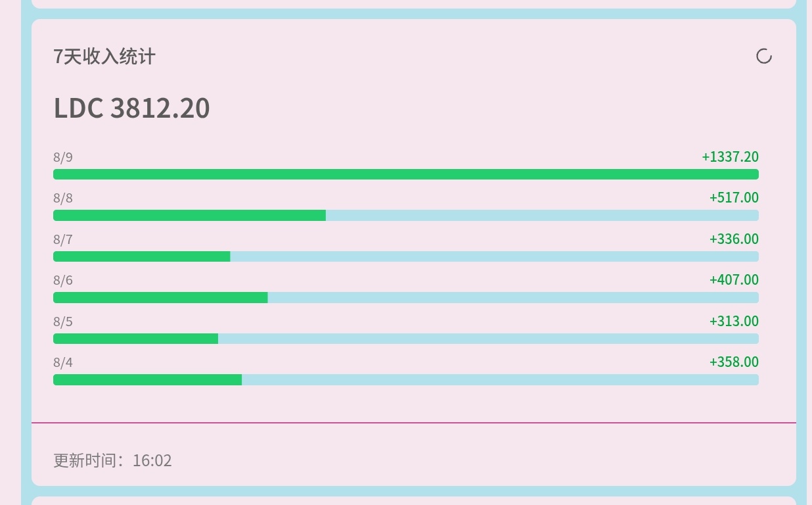The height and width of the screenshot is (505, 812).
Task: Click the LDC 3812.20 total amount
Action: click(131, 108)
